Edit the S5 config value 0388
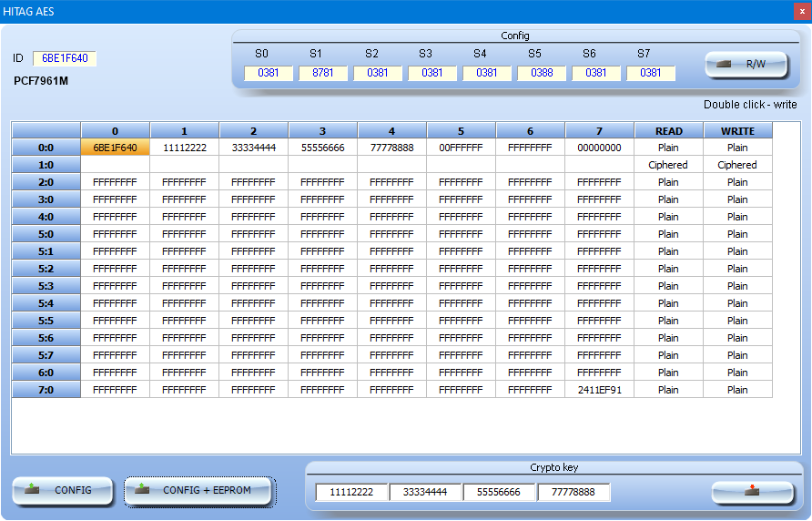 click(x=542, y=73)
